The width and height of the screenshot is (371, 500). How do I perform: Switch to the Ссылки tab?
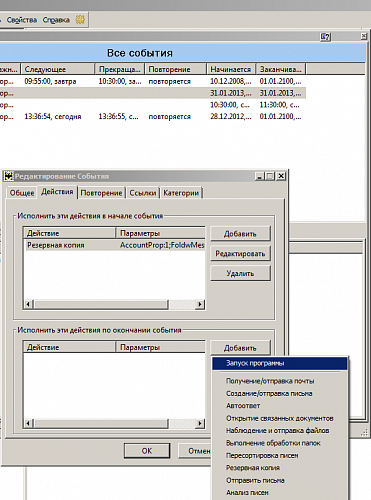(x=143, y=193)
